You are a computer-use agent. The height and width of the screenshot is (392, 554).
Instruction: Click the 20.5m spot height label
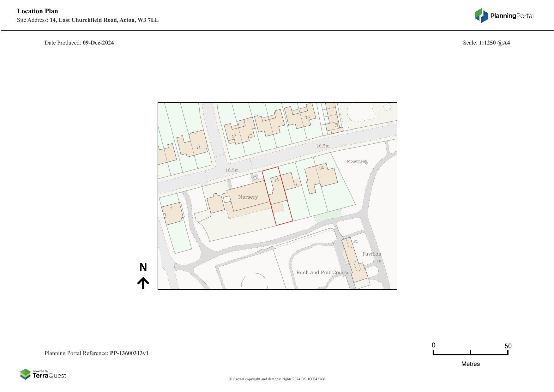[x=322, y=146]
